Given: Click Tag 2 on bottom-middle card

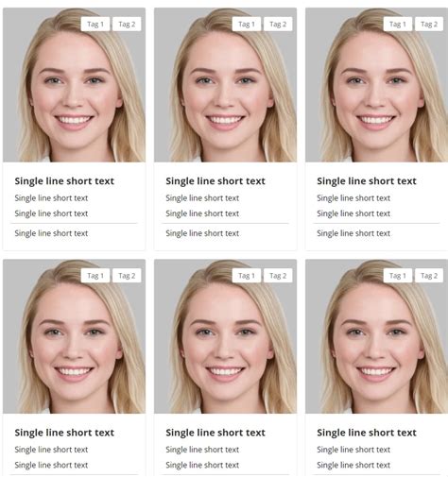Looking at the screenshot, I should tap(278, 276).
